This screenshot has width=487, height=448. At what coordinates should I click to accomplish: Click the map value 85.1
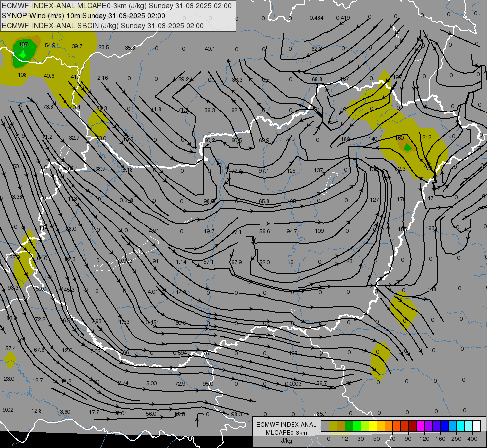pos(322,414)
